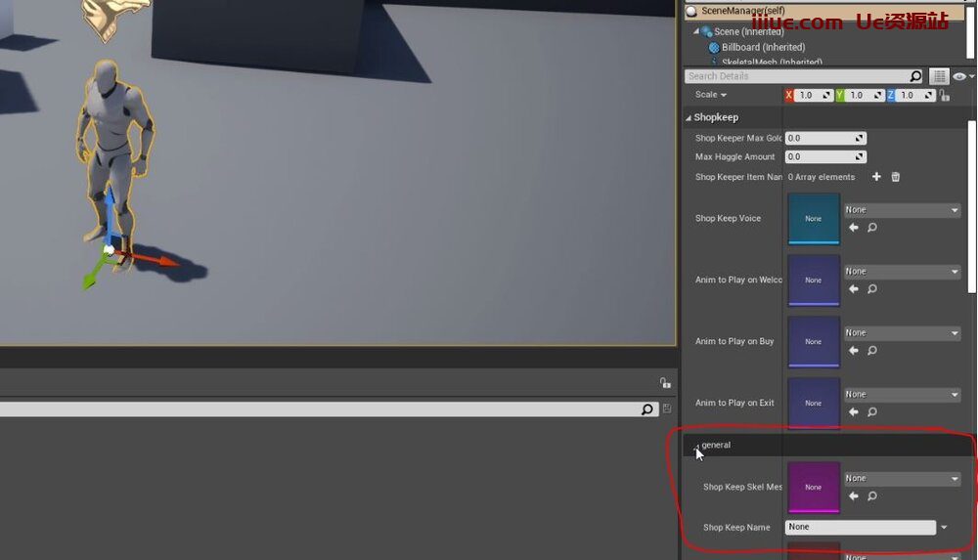Select Billboard (Inherited) component in tree

pos(763,47)
